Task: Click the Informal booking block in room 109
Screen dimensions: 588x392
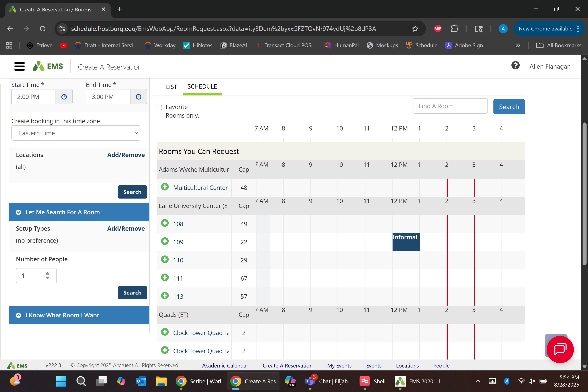Action: tap(406, 242)
